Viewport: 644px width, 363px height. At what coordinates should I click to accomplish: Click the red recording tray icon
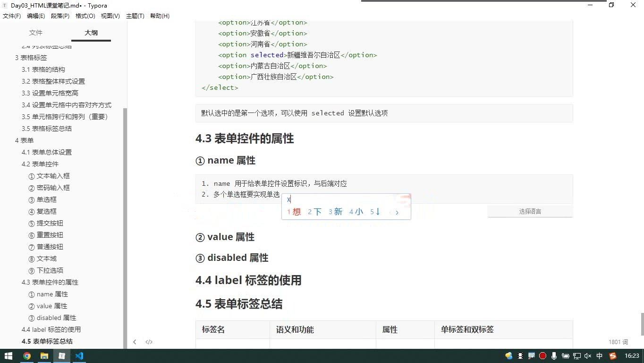point(542,356)
